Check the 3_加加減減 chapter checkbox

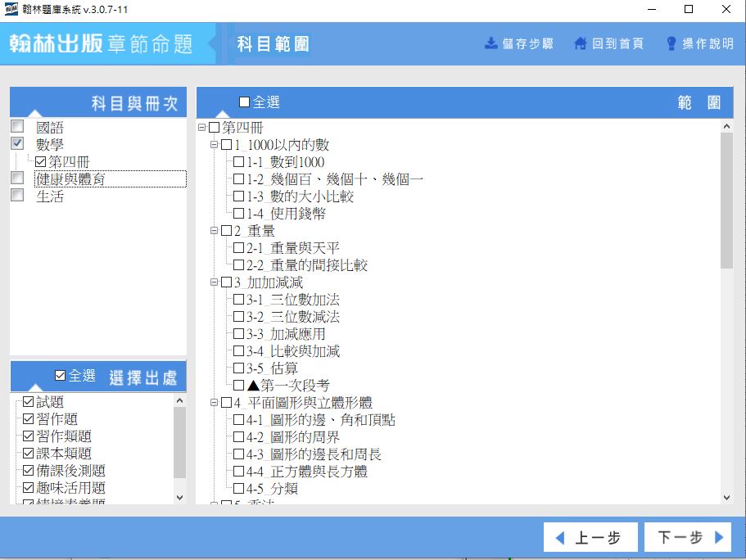(227, 282)
